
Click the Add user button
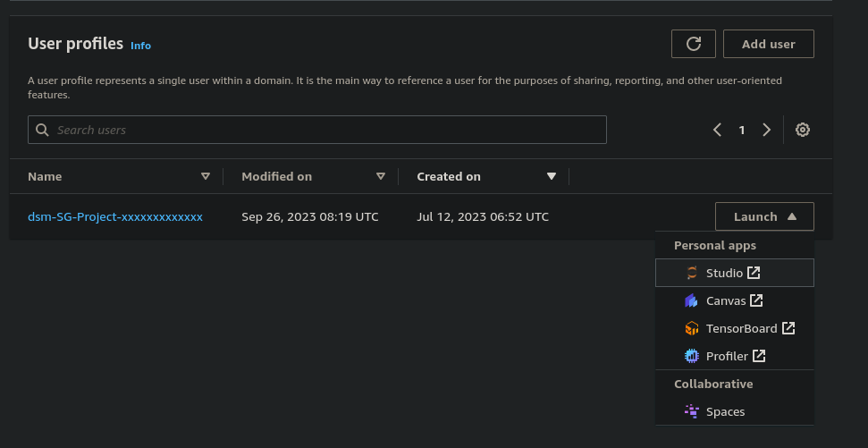(x=769, y=44)
